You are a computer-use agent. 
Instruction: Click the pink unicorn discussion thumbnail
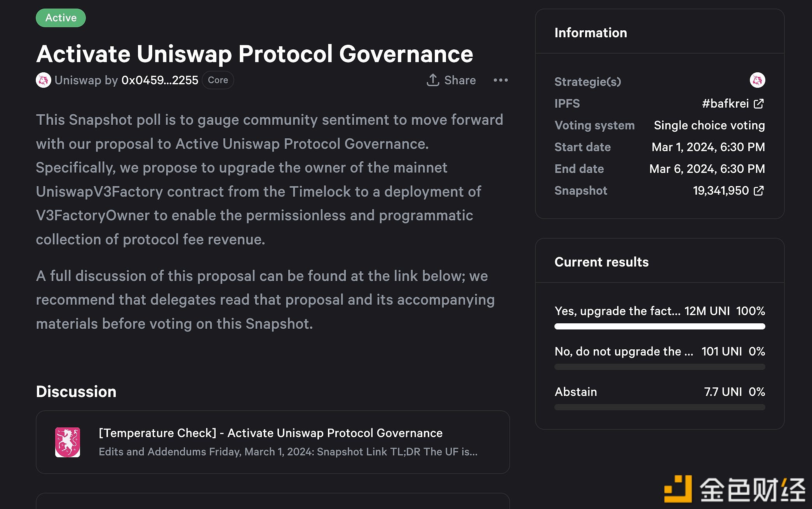click(x=68, y=442)
